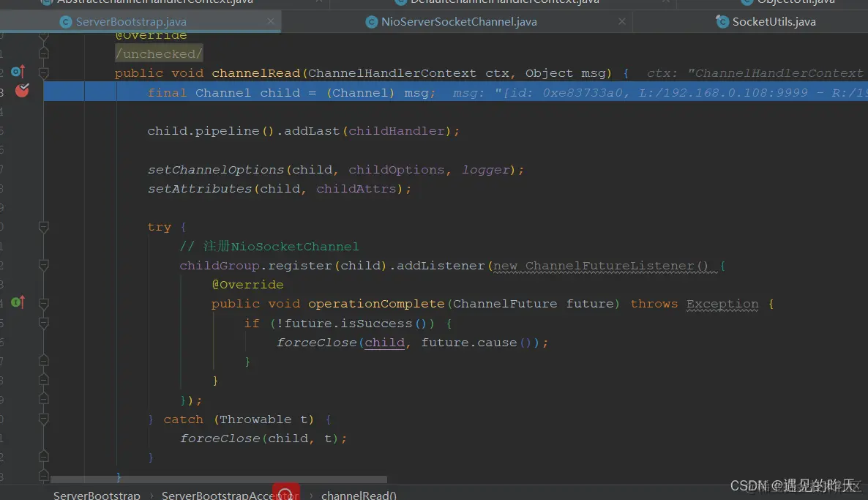Collapse the 'if (!future.isSuccess())' block fold marker
This screenshot has width=868, height=500.
click(x=44, y=323)
